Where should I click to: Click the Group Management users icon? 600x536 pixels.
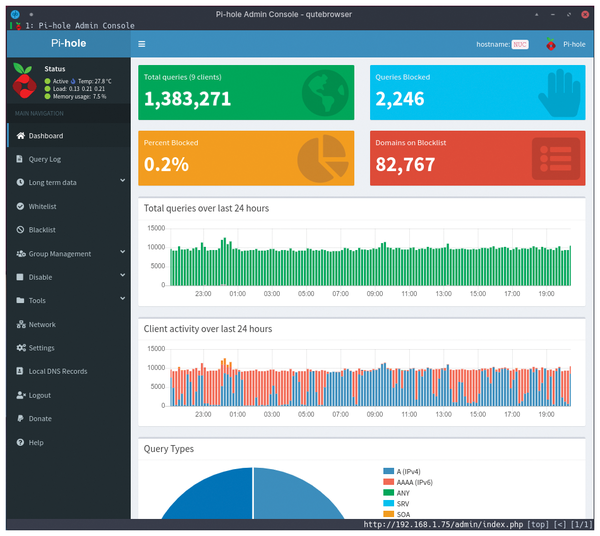21,253
